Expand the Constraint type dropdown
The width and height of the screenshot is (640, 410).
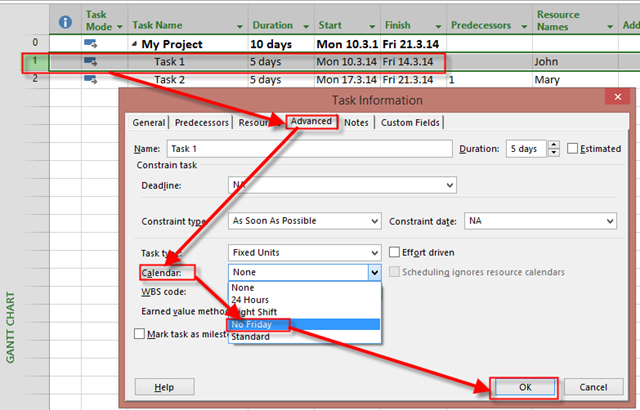[x=374, y=221]
